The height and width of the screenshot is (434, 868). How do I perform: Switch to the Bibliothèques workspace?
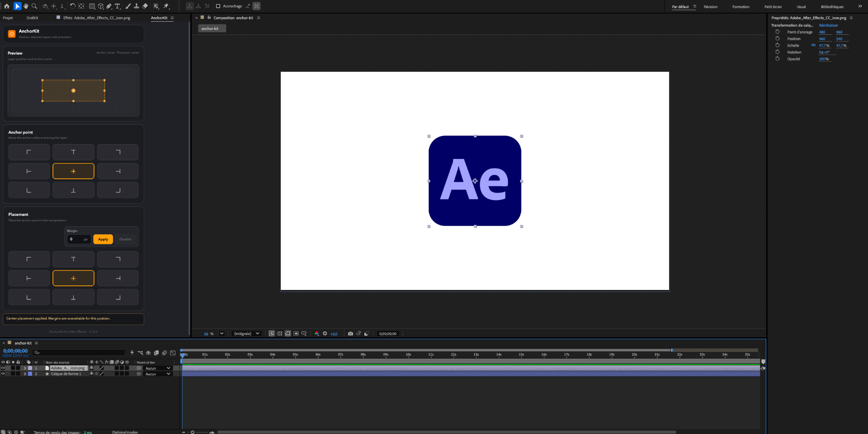coord(832,7)
